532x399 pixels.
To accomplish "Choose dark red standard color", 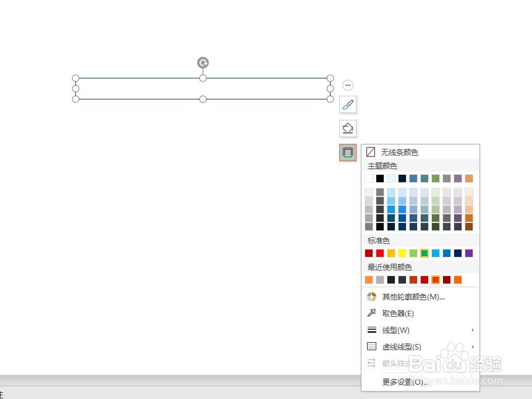I will 369,253.
